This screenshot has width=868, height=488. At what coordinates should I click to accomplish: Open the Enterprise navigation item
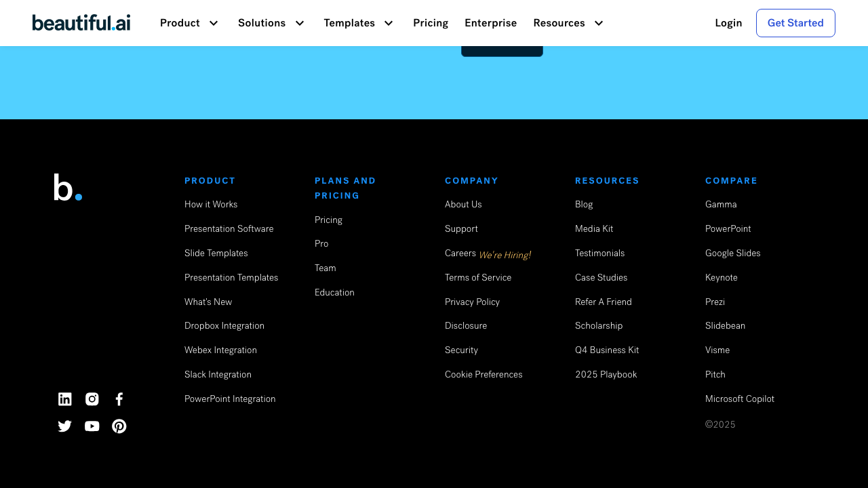click(490, 23)
